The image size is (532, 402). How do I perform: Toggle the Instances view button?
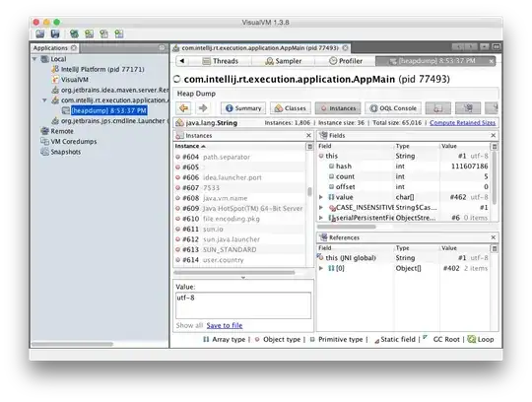pos(338,108)
